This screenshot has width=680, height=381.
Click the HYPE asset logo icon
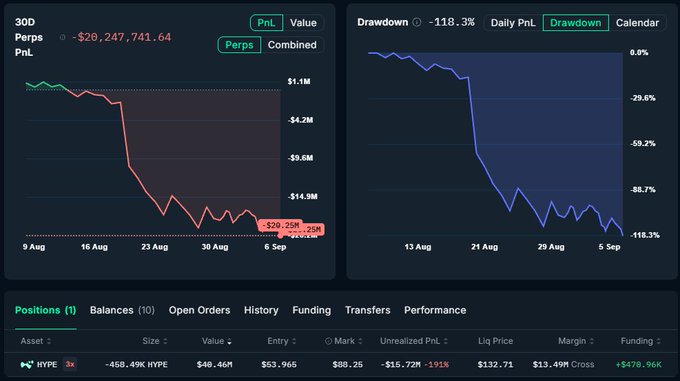point(27,365)
